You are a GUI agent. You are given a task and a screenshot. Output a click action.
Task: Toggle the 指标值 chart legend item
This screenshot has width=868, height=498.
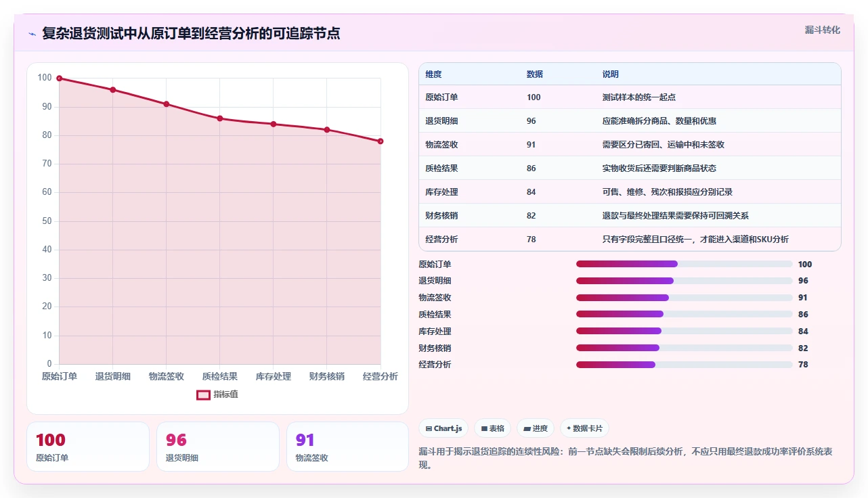(x=217, y=394)
